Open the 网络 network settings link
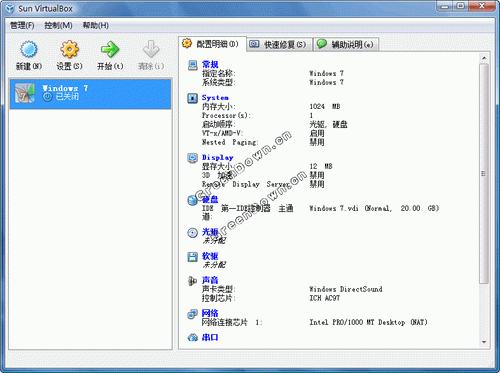Viewport: 500px width, 373px height. point(210,313)
